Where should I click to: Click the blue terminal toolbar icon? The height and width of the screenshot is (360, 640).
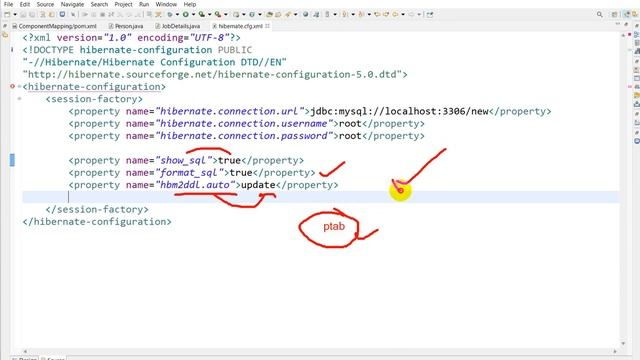coord(62,14)
